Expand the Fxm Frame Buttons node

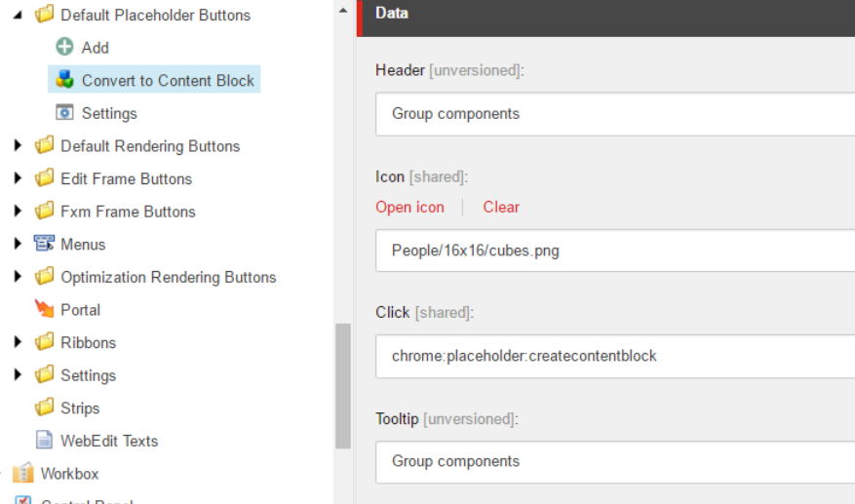18,212
